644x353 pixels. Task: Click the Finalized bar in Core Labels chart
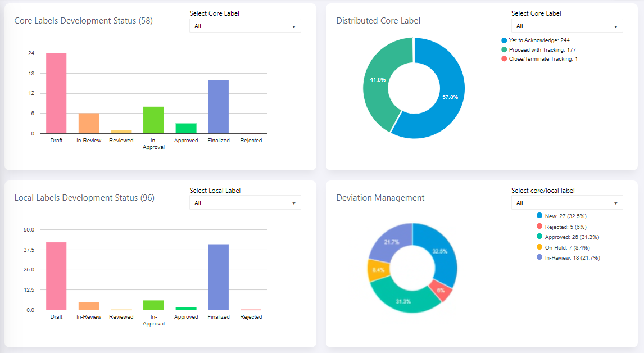click(218, 107)
